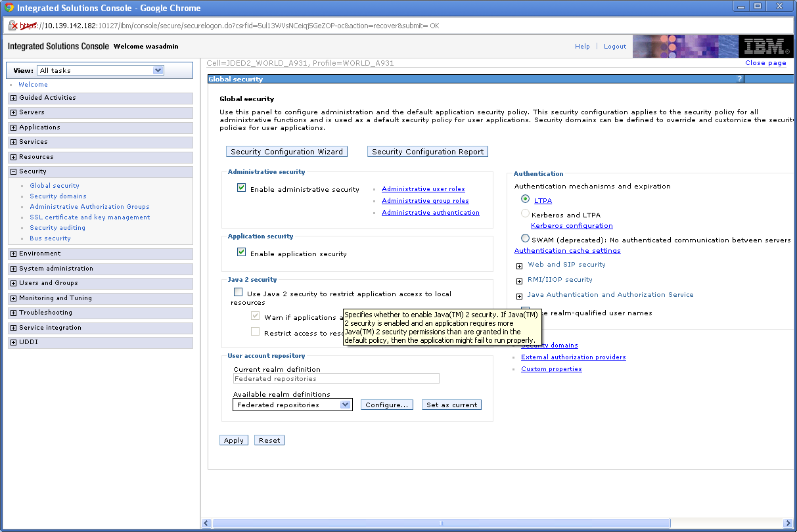
Task: Expand the Users and Groups node
Action: (13, 283)
